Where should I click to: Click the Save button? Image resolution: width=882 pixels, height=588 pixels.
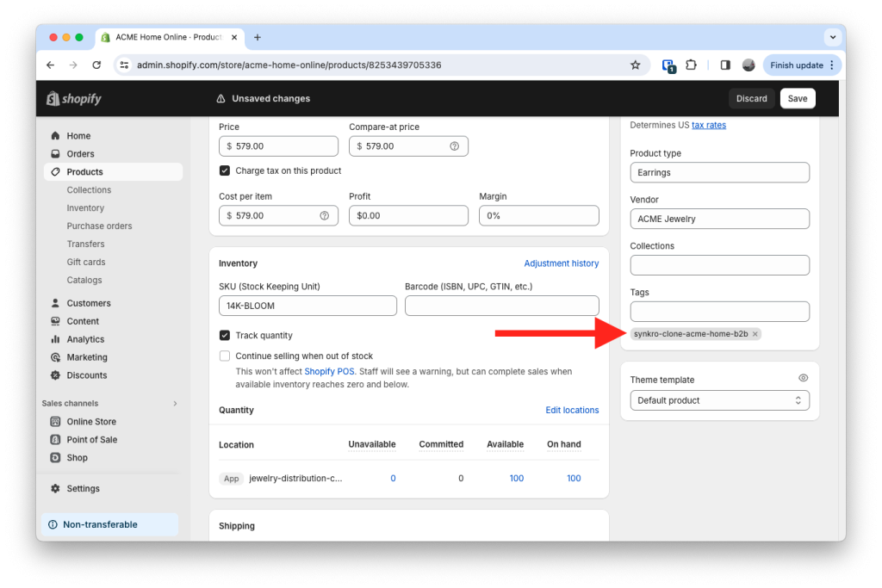pyautogui.click(x=796, y=98)
